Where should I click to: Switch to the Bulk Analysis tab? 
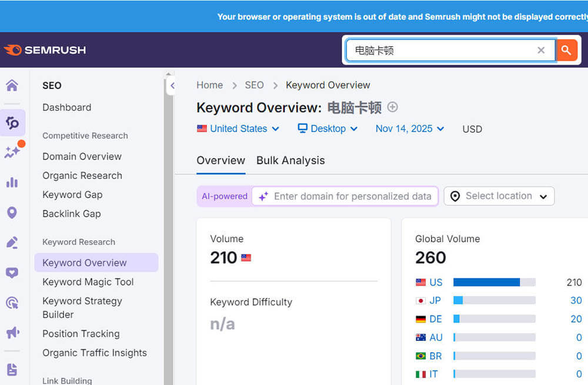[290, 160]
